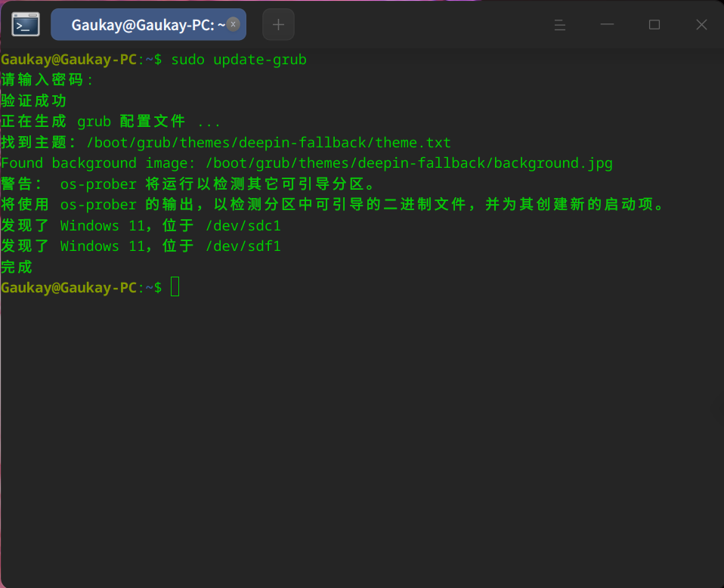The image size is (724, 588).
Task: Click the cursor at the last prompt
Action: point(175,287)
